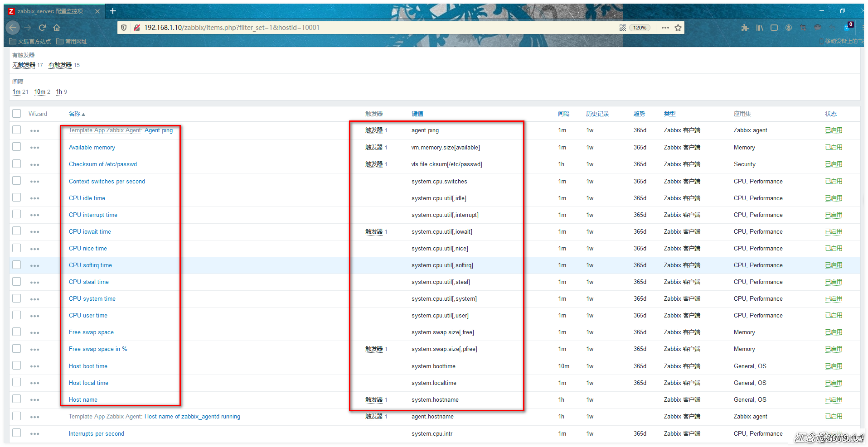Open the Firefox account icon
The width and height of the screenshot is (868, 447).
(789, 28)
